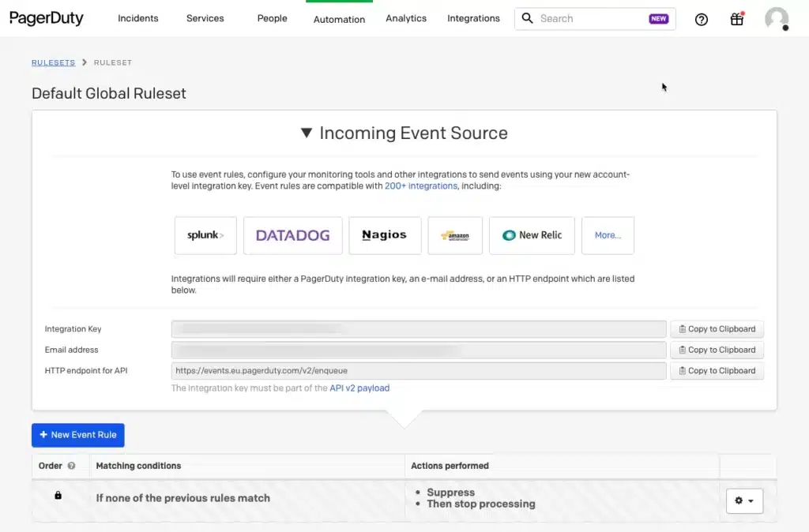This screenshot has height=532, width=809.
Task: Open the Integrations menu
Action: pyautogui.click(x=473, y=18)
